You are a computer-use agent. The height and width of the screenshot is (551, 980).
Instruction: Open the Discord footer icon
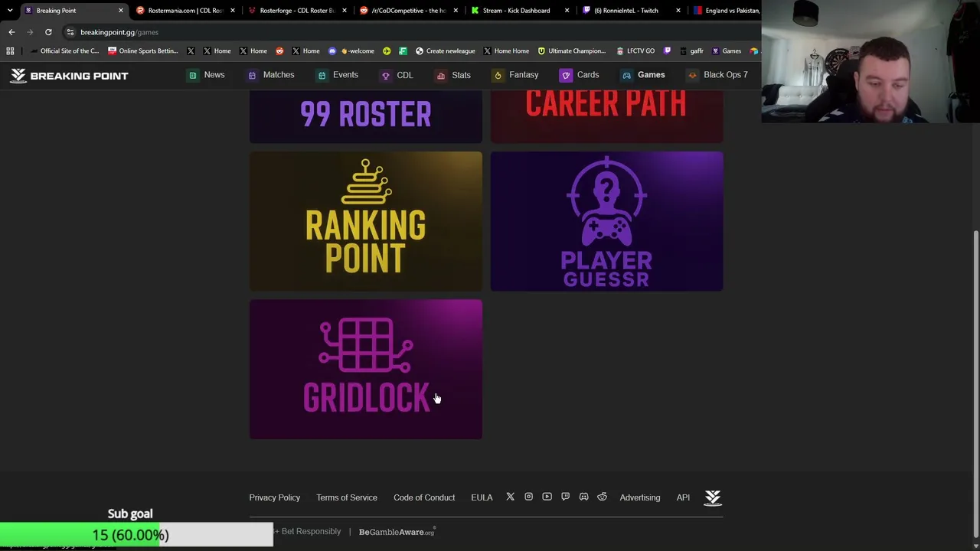pos(583,497)
